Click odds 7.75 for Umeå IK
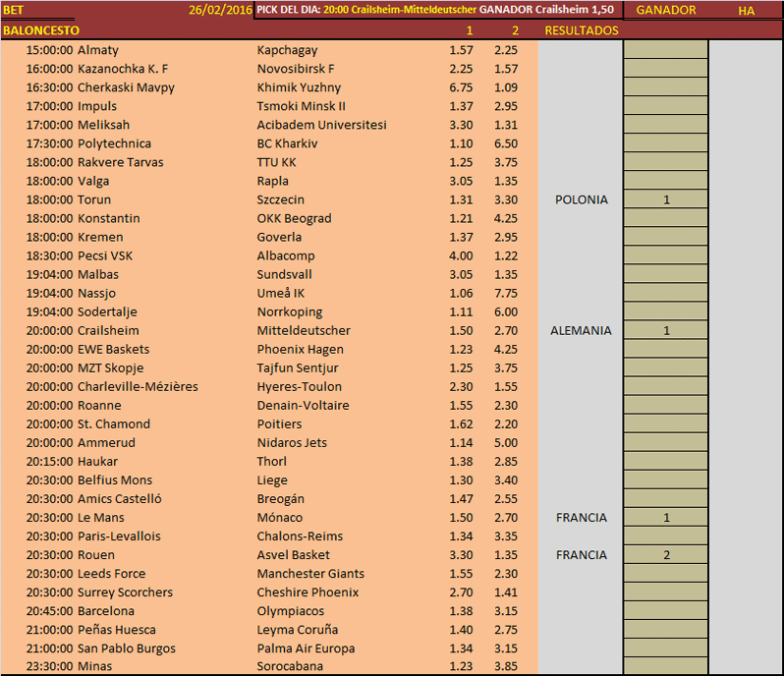This screenshot has height=676, width=784. (506, 293)
